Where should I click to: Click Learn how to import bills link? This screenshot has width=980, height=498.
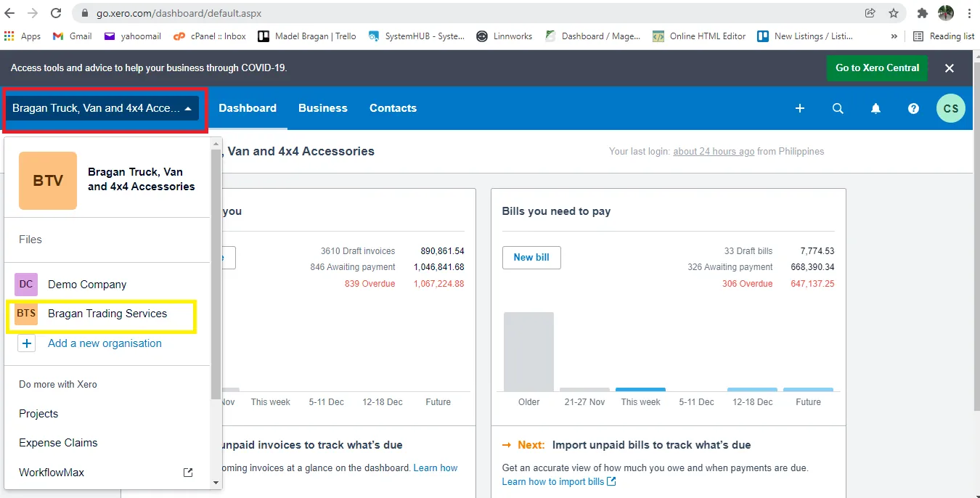[x=559, y=482]
